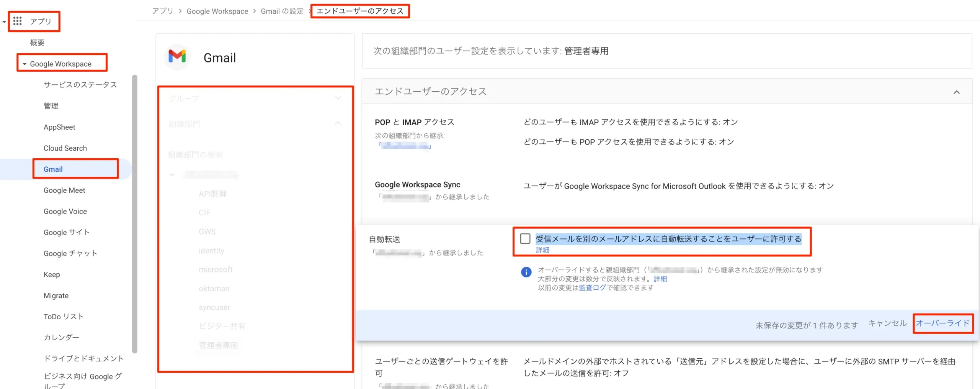The image size is (980, 389).
Task: Open Migrate in the sidebar
Action: click(x=56, y=295)
